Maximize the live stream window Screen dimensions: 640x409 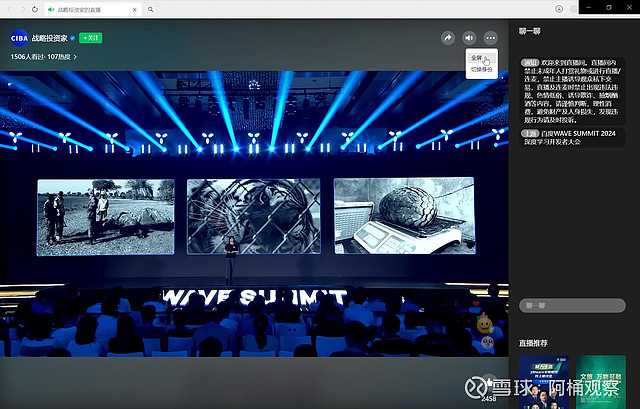click(609, 7)
